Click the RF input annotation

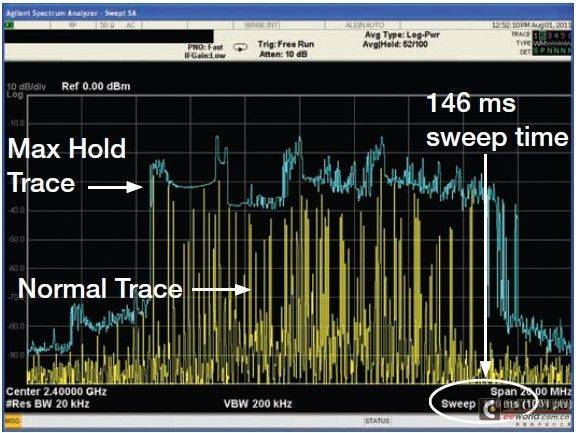coord(73,25)
